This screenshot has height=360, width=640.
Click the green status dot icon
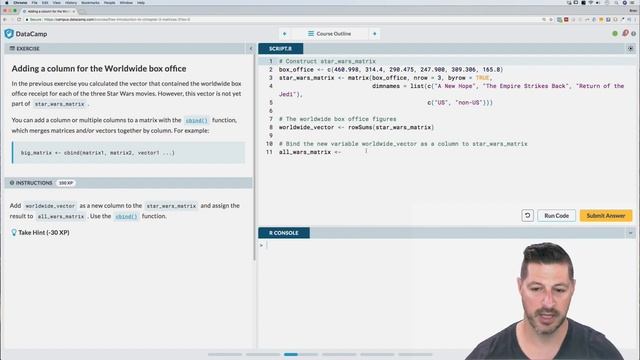point(615,33)
